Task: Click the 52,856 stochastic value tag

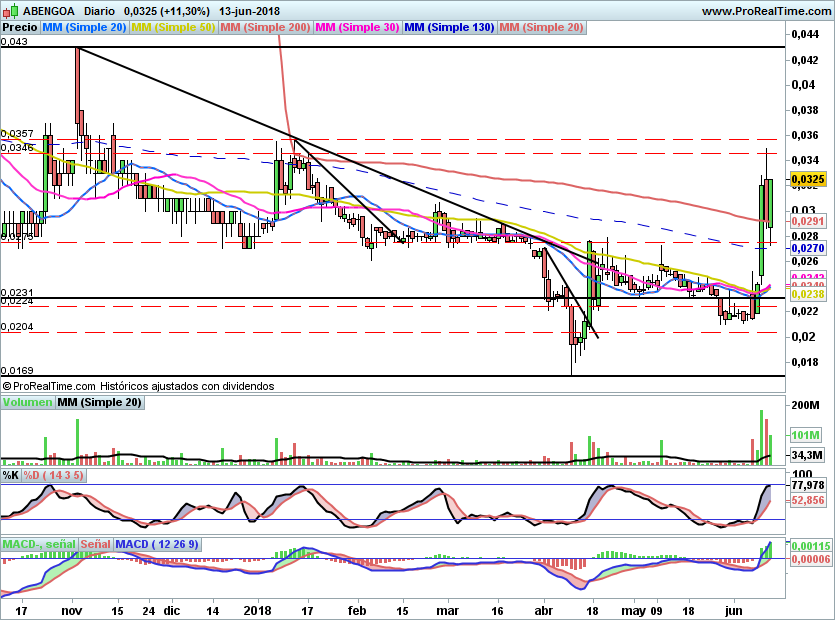Action: click(x=808, y=500)
